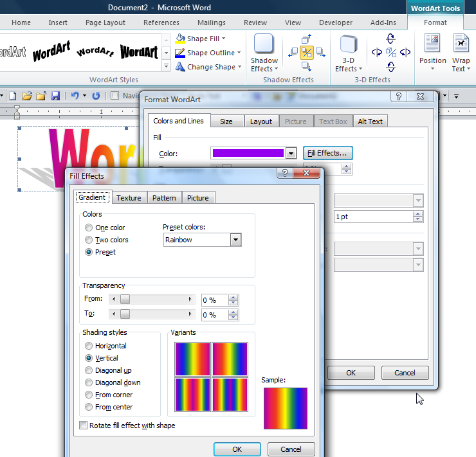Switch to the Pattern tab
The image size is (476, 457).
[x=164, y=198]
